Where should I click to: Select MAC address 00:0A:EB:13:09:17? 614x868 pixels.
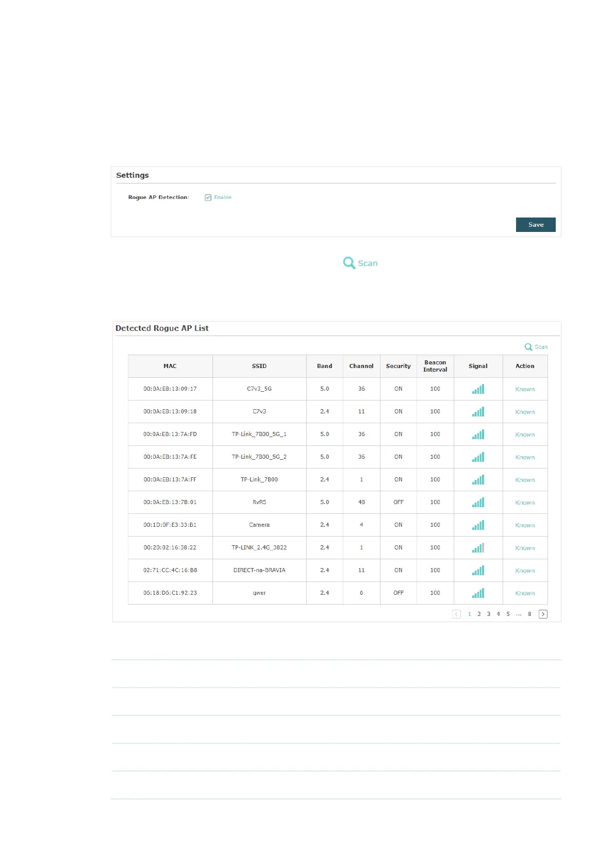pyautogui.click(x=170, y=389)
